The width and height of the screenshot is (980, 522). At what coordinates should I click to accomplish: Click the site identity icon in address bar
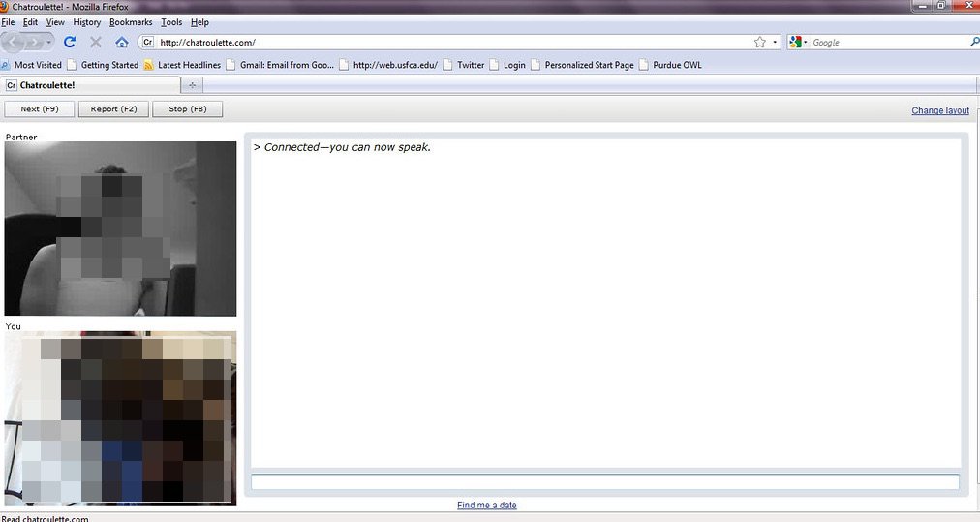point(147,42)
